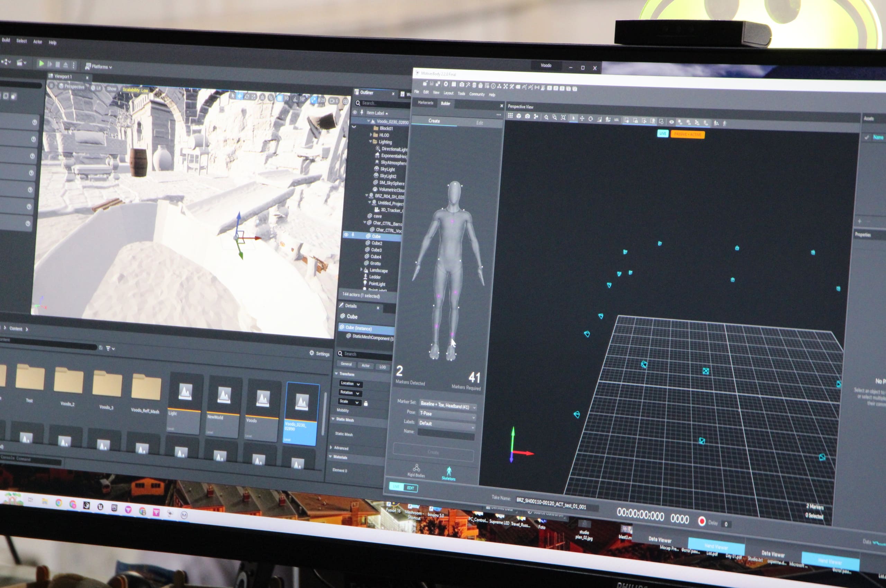Open the Lit view mode menu
The image size is (886, 588).
pyautogui.click(x=97, y=88)
